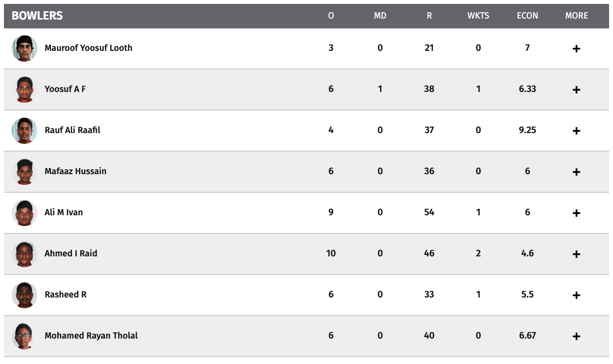Open Mohamed Rayan Tholal's avatar
This screenshot has width=613, height=364.
tap(24, 336)
